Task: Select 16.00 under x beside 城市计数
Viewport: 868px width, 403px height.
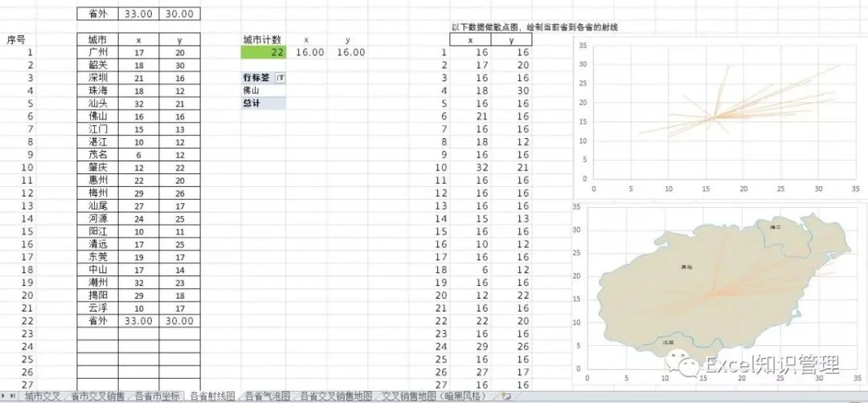Action: pyautogui.click(x=309, y=52)
